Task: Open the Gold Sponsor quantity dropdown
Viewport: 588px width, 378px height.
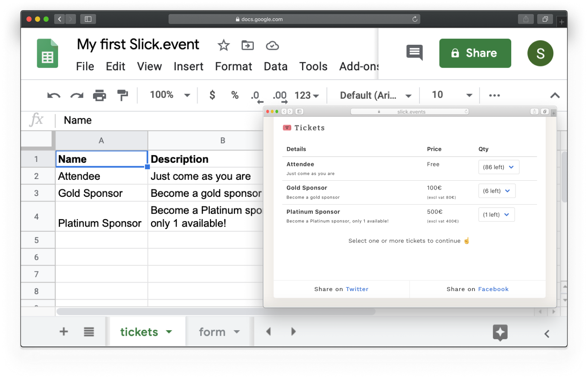Action: [x=497, y=190]
